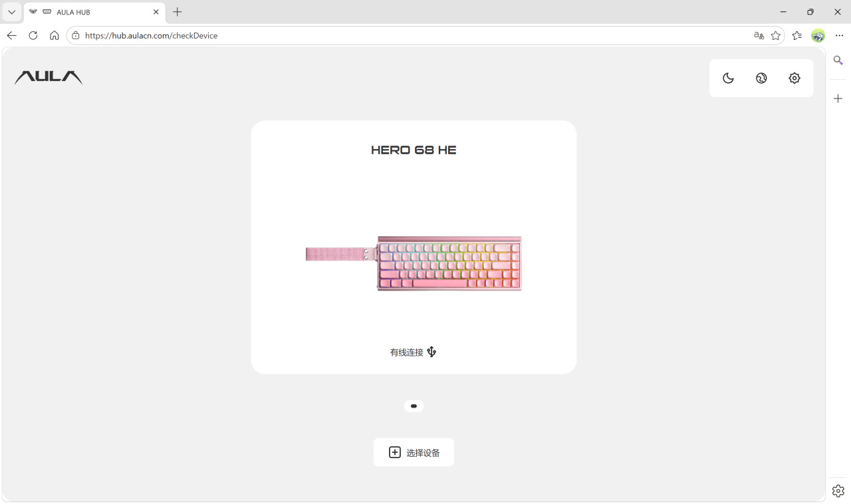The height and width of the screenshot is (504, 851).
Task: Open a new browser tab
Action: click(x=178, y=12)
